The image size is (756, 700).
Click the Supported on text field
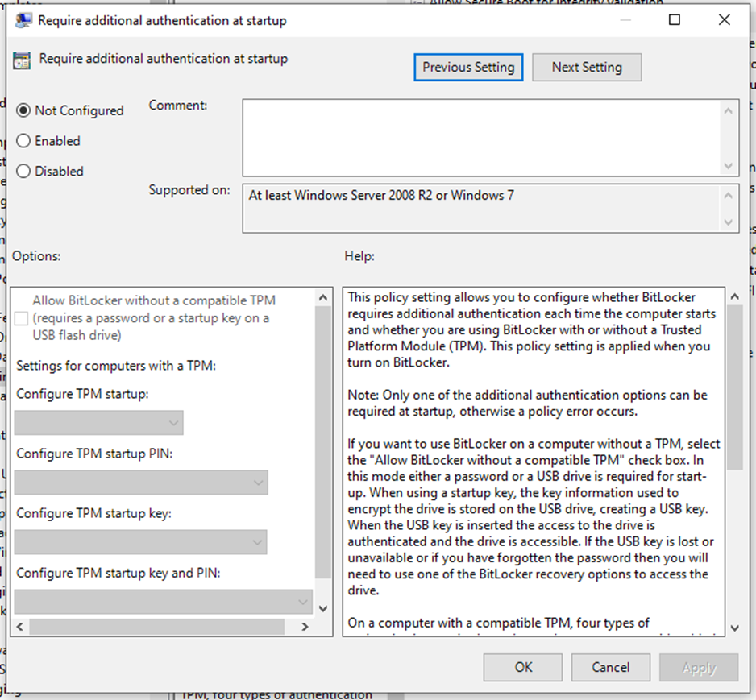click(x=480, y=208)
